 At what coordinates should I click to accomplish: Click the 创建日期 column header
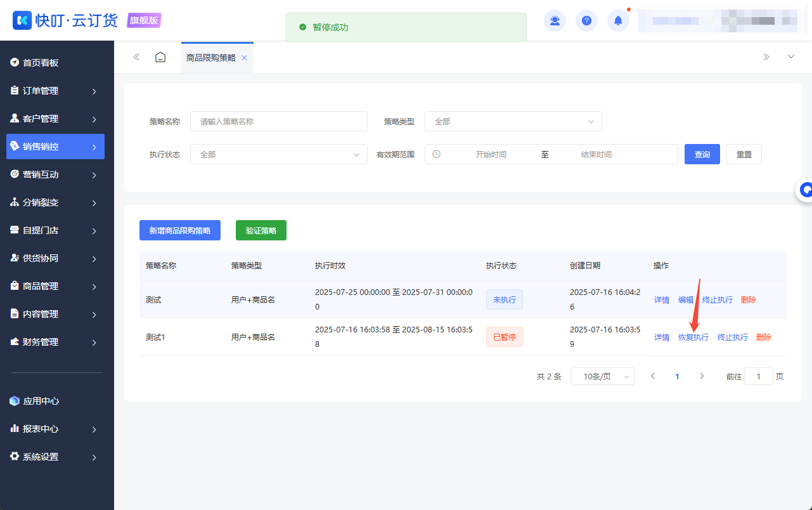pos(585,266)
